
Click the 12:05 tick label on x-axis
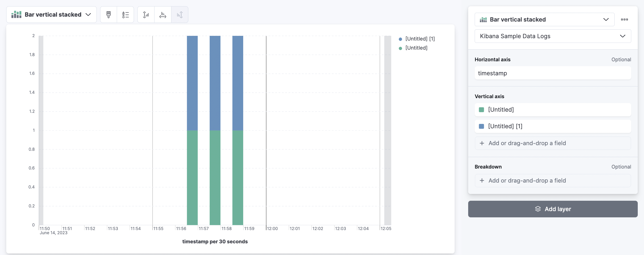pyautogui.click(x=386, y=229)
